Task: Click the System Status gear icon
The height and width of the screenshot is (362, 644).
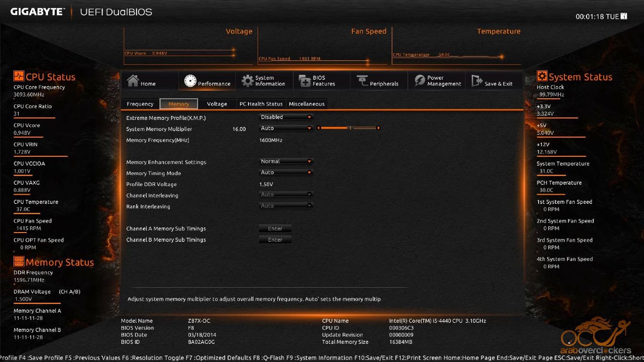Action: coord(542,76)
